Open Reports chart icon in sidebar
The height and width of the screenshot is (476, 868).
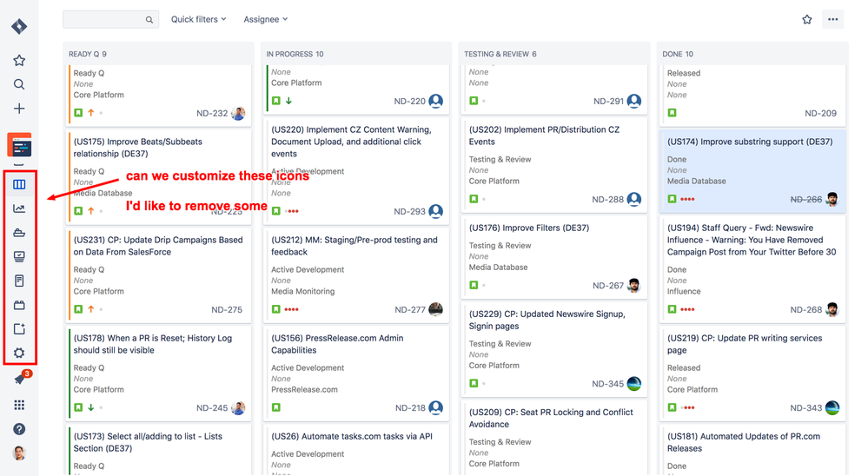(x=19, y=208)
